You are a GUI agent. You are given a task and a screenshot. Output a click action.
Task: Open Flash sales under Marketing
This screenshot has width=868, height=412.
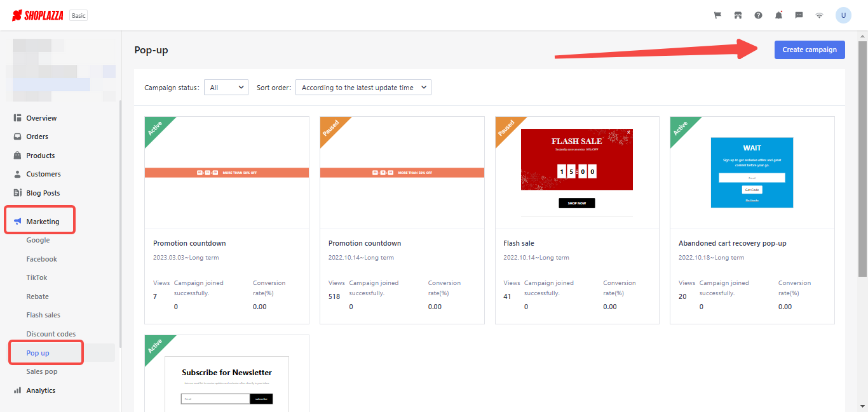(x=43, y=315)
